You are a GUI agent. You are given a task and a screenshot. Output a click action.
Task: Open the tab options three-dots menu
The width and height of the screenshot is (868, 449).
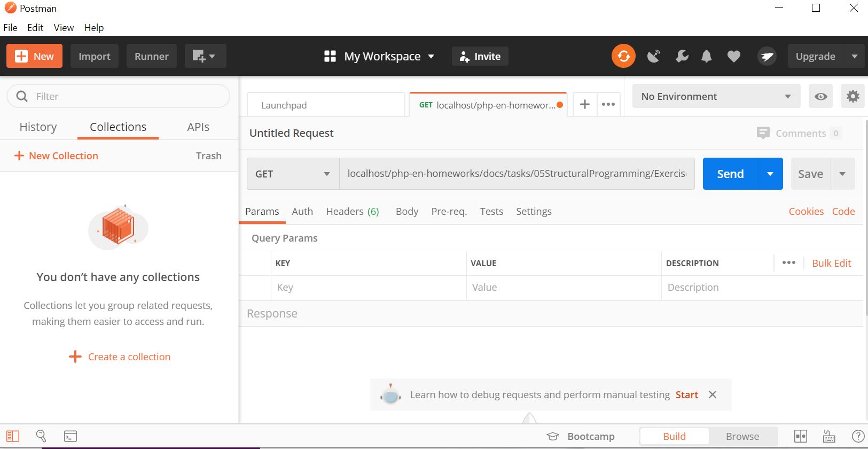coord(608,104)
